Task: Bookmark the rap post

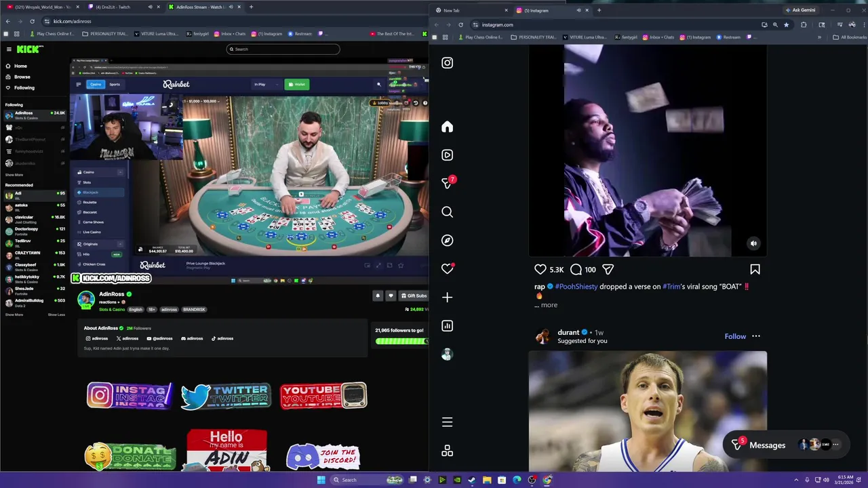Action: click(x=755, y=269)
